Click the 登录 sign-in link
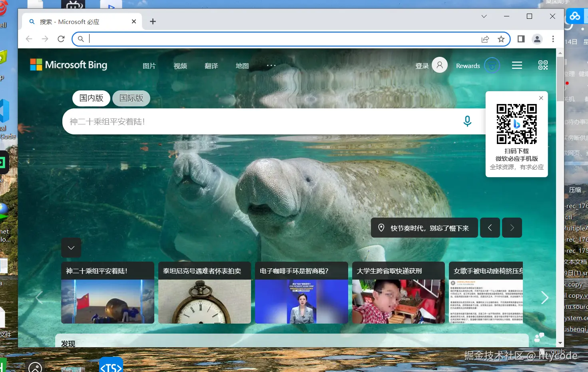Screen dimensions: 588x372 tap(422, 66)
